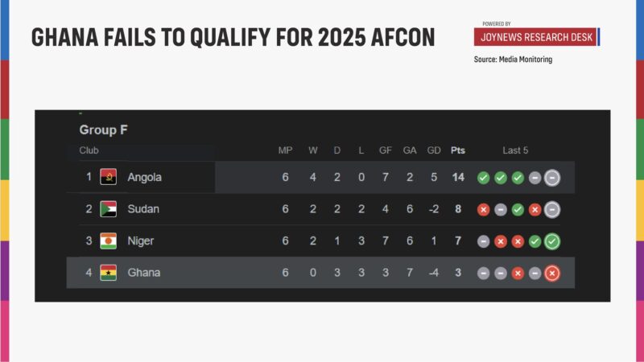Viewport: 644px width, 362px height.
Task: Click the Club column header
Action: click(x=89, y=150)
